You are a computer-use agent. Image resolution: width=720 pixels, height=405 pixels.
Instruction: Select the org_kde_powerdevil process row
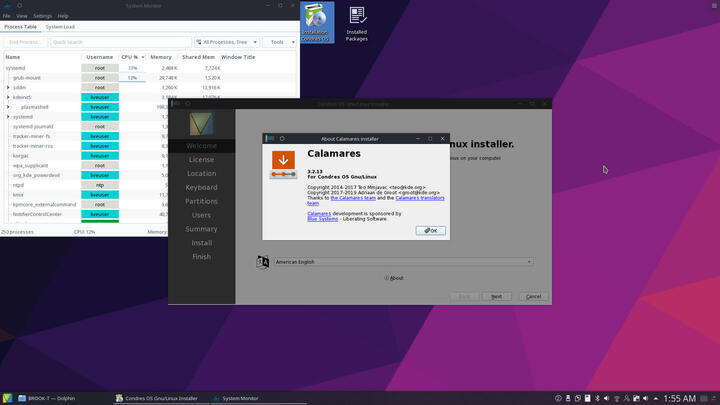click(x=85, y=175)
